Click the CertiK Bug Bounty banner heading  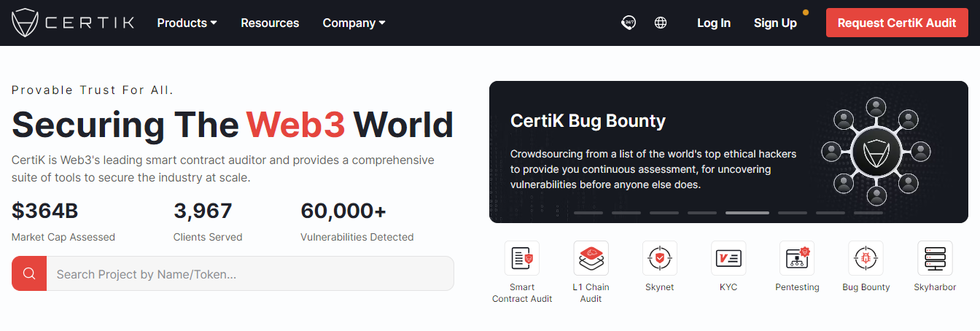point(588,120)
